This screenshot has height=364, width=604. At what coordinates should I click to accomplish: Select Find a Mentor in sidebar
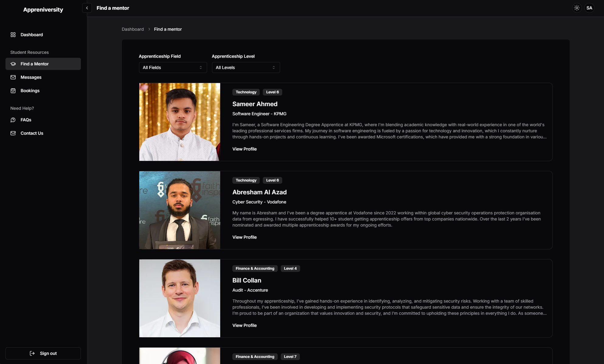(x=43, y=64)
